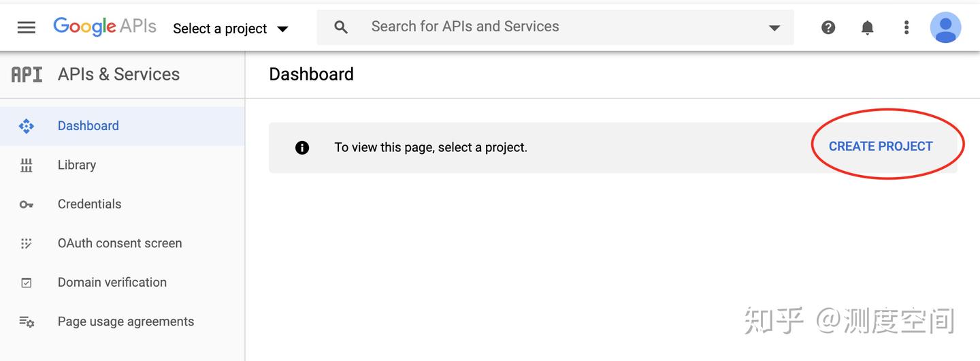Viewport: 980px width, 361px height.
Task: Click the Dashboard sidebar icon
Action: point(27,126)
